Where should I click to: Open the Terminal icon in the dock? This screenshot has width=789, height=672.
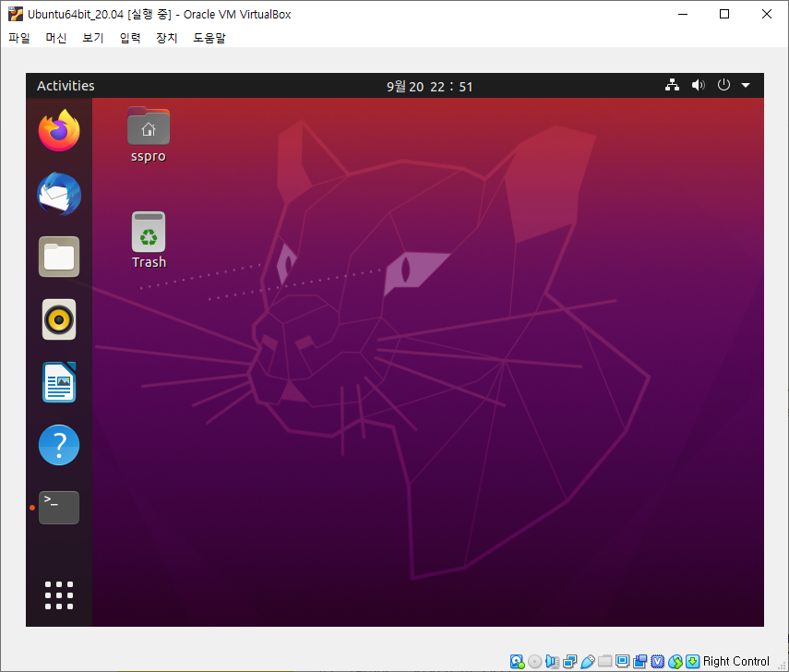pos(59,508)
